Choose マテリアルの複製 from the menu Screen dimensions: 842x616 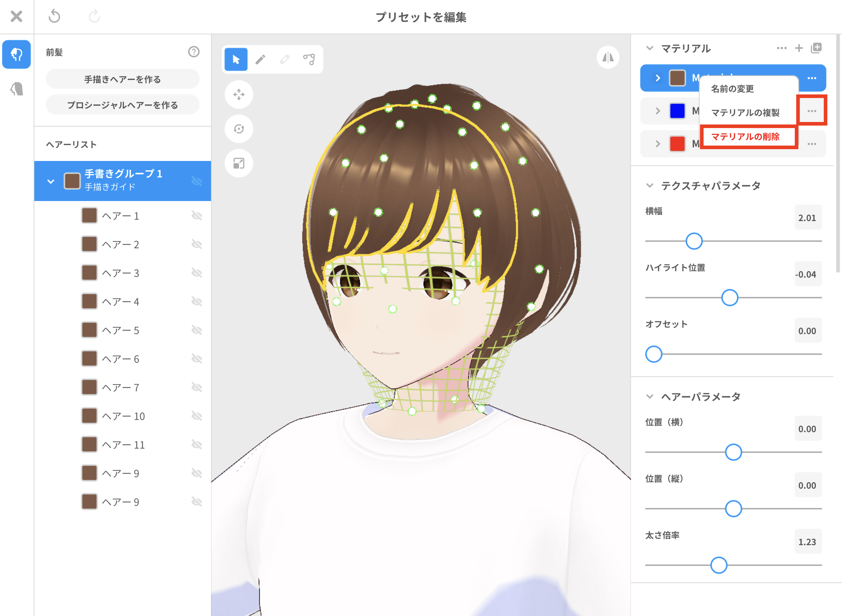(x=745, y=113)
